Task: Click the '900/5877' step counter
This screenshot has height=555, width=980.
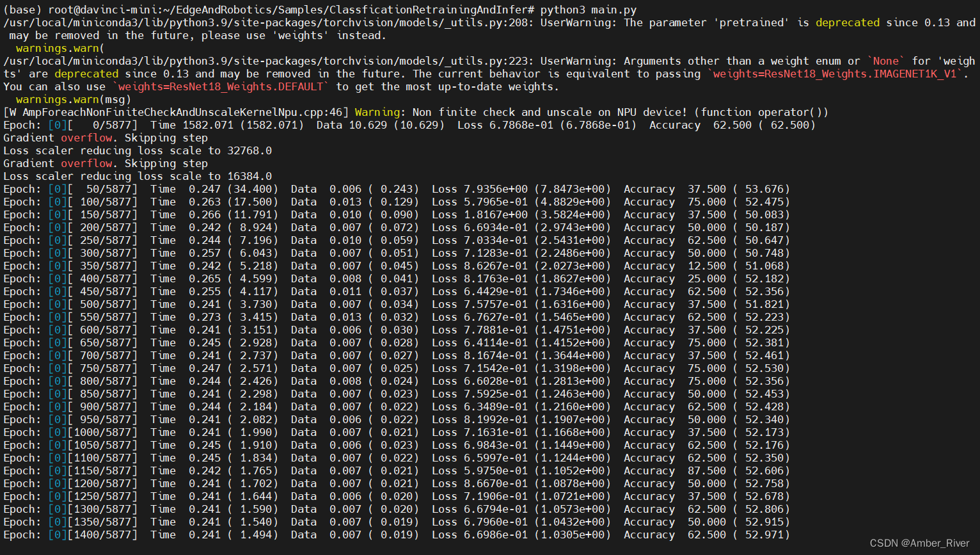Action: [x=106, y=406]
